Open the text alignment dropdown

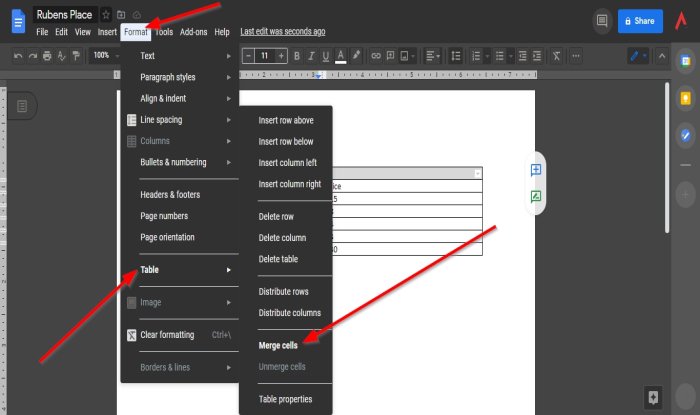[433, 56]
